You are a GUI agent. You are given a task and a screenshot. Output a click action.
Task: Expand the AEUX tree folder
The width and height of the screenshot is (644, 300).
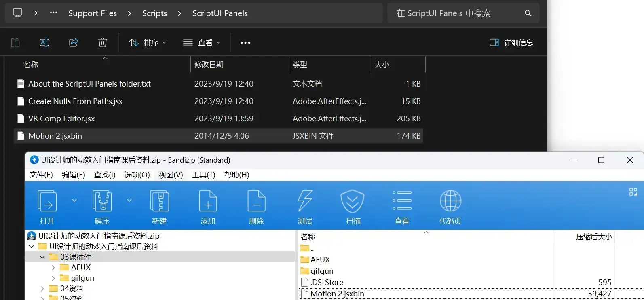(x=53, y=267)
